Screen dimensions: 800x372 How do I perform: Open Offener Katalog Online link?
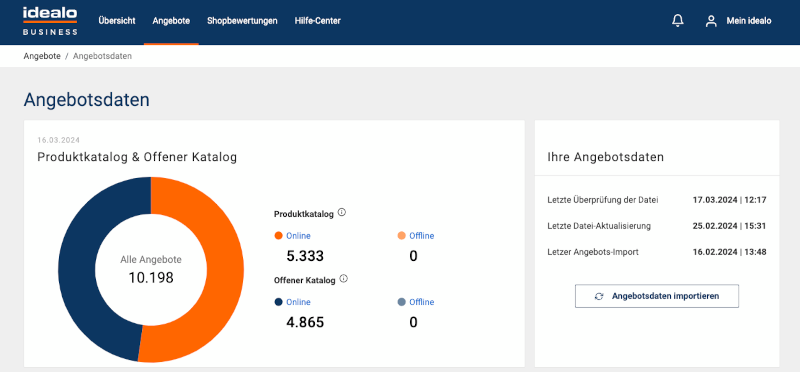[298, 302]
